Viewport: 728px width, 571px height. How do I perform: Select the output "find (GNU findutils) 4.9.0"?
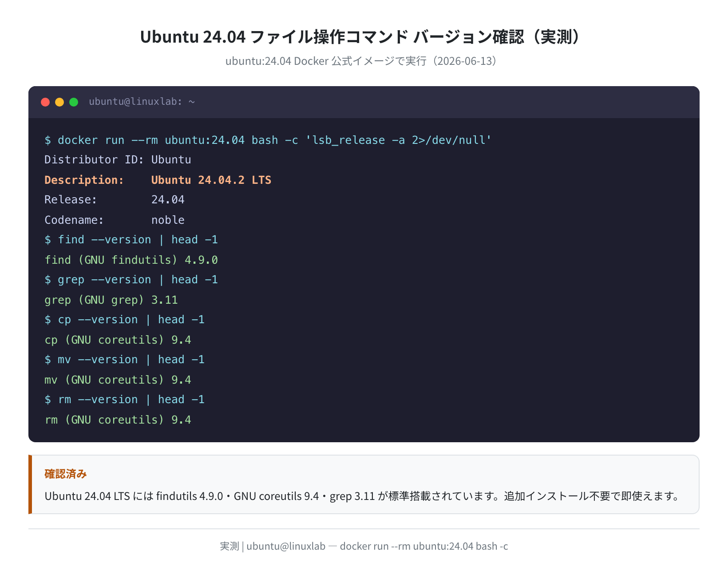point(131,260)
